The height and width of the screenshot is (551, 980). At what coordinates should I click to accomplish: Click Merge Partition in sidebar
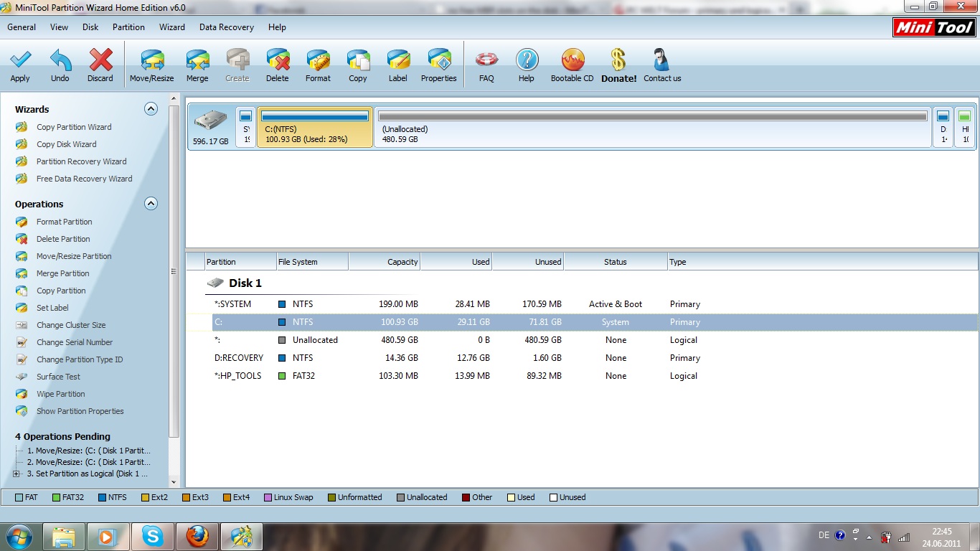[62, 273]
